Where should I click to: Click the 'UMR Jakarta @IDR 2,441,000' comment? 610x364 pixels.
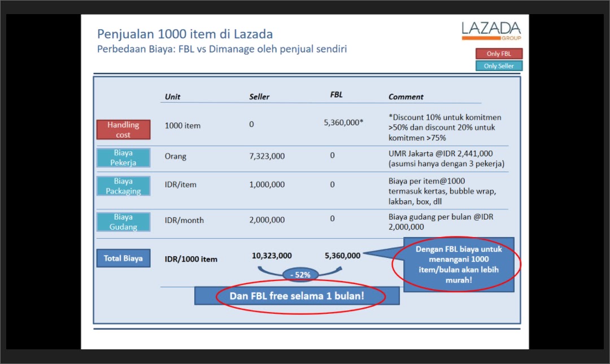446,158
